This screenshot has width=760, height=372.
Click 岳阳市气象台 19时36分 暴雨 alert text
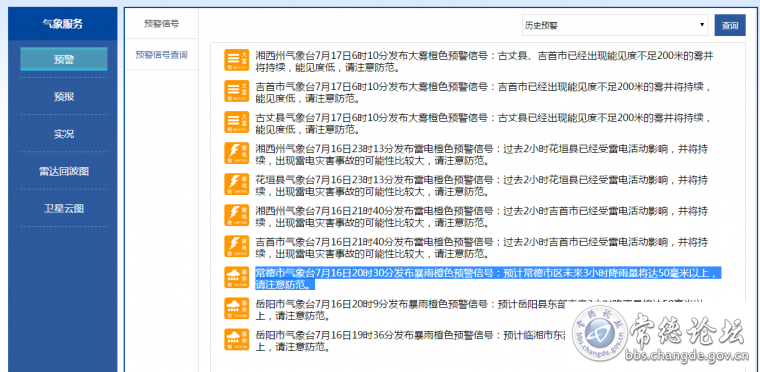[412, 341]
